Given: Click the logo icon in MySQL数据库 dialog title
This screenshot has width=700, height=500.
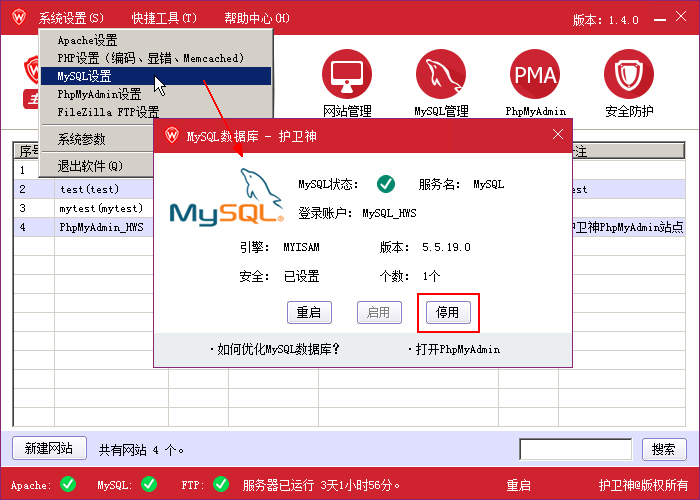Looking at the screenshot, I should [x=172, y=135].
